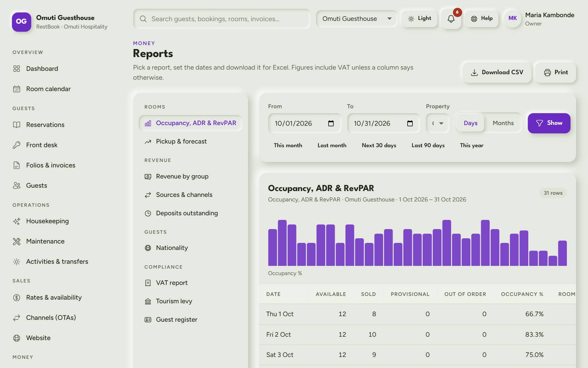
Task: Click the AVAILABLE column header
Action: pyautogui.click(x=331, y=294)
